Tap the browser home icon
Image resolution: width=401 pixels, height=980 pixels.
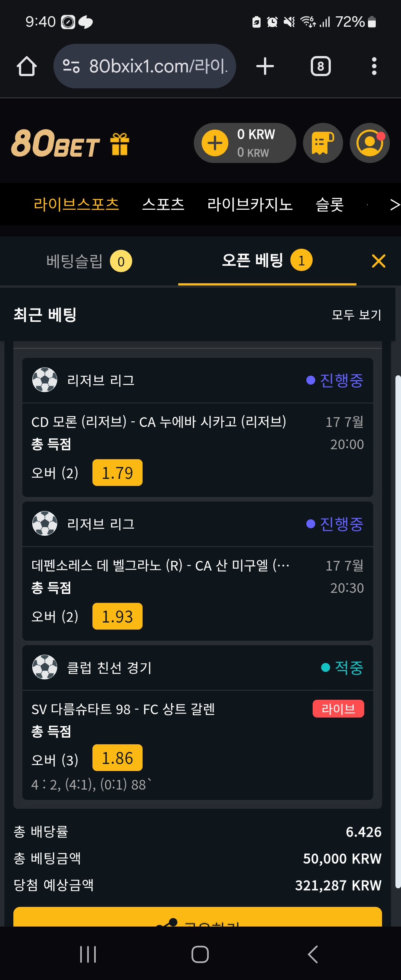[x=27, y=66]
